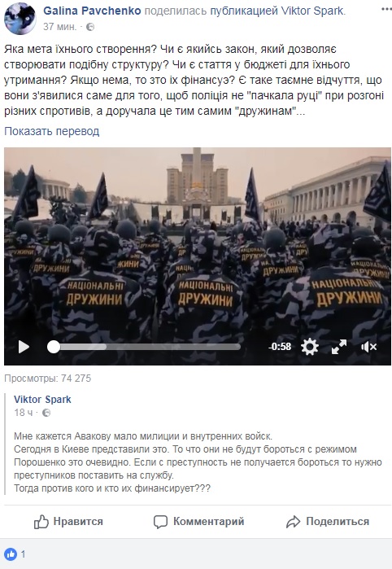Unmute the video sound
Screen dimensions: 392x569
(368, 347)
